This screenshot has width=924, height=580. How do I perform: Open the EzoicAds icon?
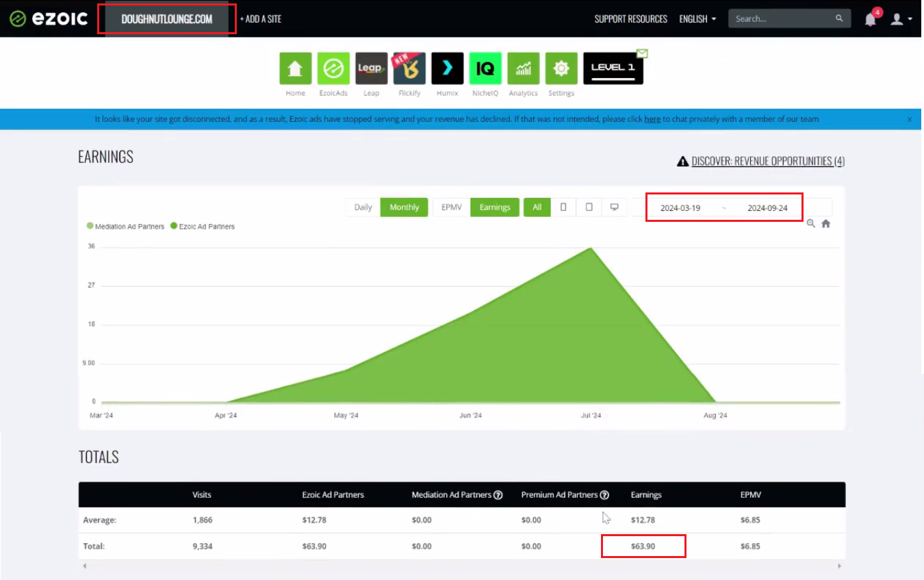(x=333, y=68)
